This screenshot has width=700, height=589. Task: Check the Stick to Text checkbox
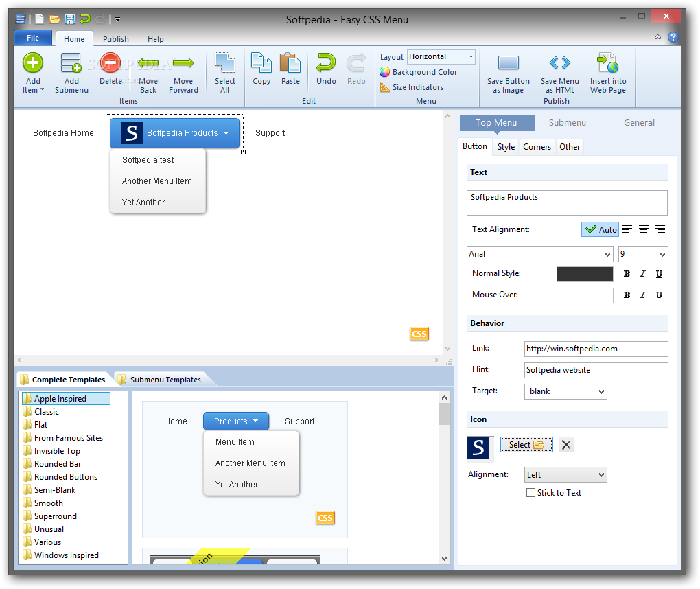530,492
